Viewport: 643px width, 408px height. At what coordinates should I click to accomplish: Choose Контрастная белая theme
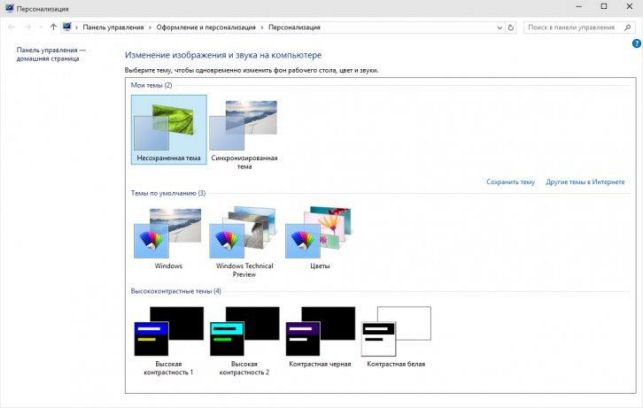[396, 337]
